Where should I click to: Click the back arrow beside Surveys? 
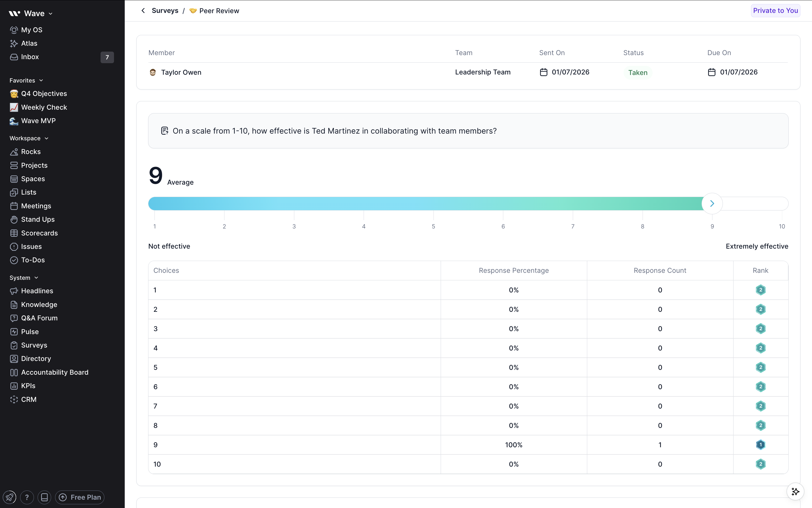143,11
